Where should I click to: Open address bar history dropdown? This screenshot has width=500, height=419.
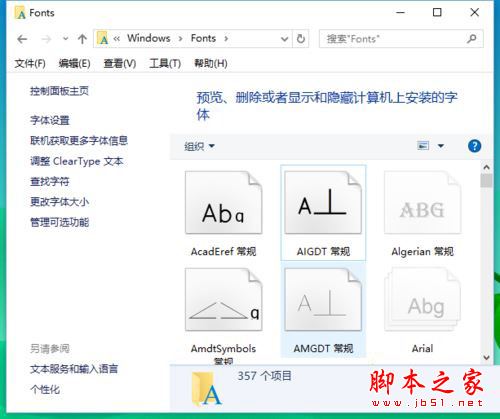coord(284,39)
